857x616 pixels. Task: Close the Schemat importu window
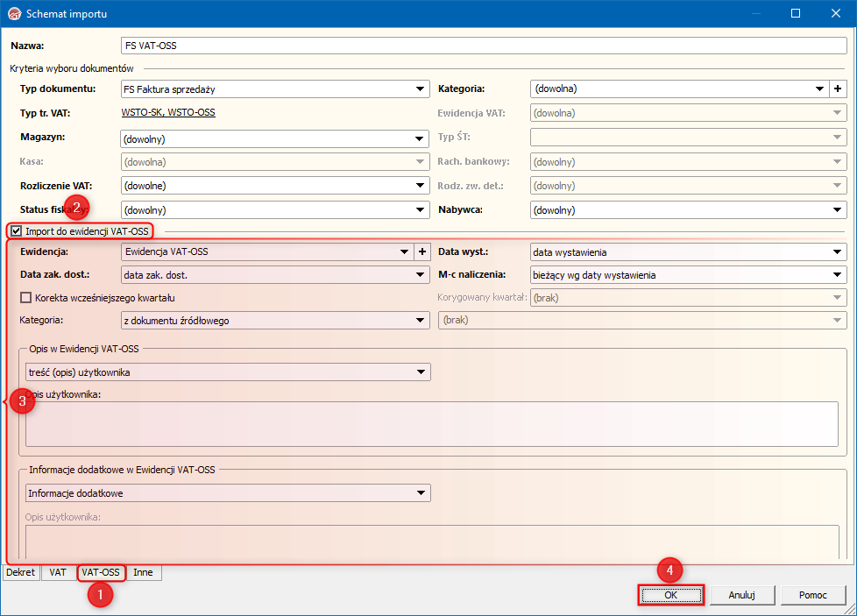point(836,13)
